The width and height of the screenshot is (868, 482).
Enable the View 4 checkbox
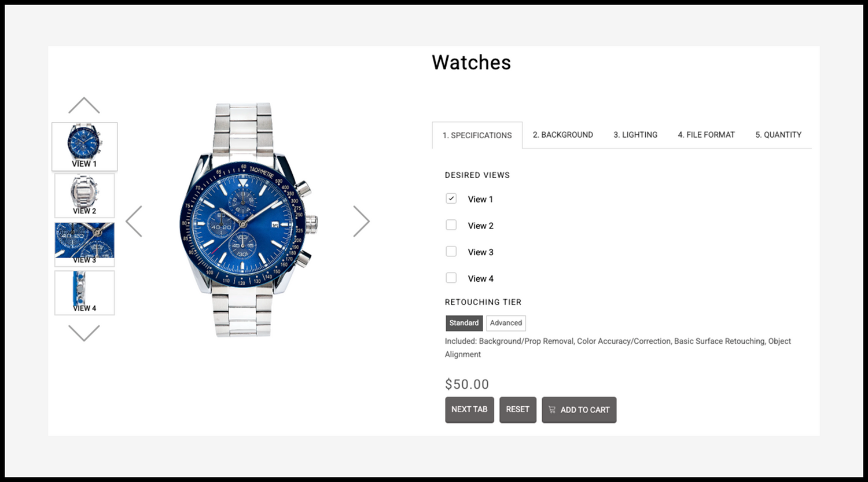(x=451, y=278)
